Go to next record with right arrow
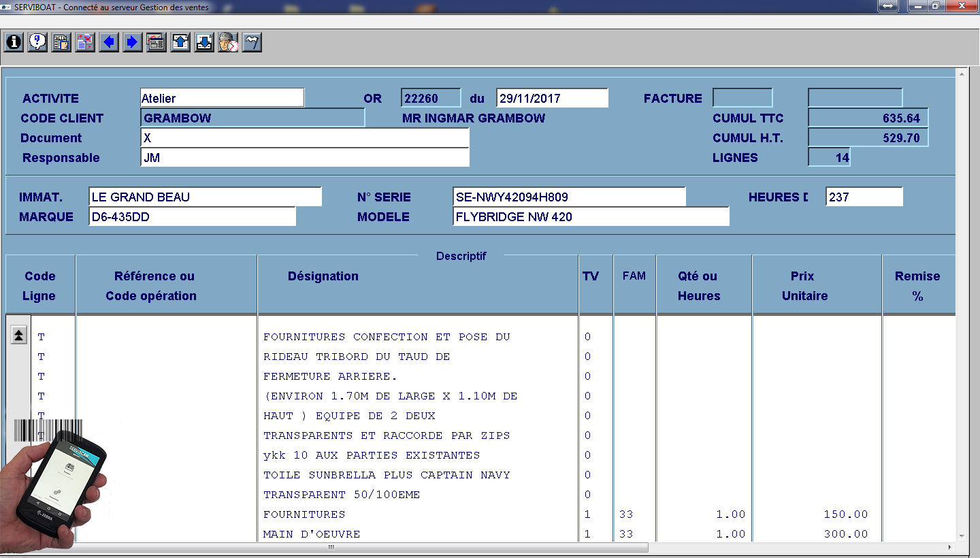This screenshot has width=980, height=558. pos(133,42)
